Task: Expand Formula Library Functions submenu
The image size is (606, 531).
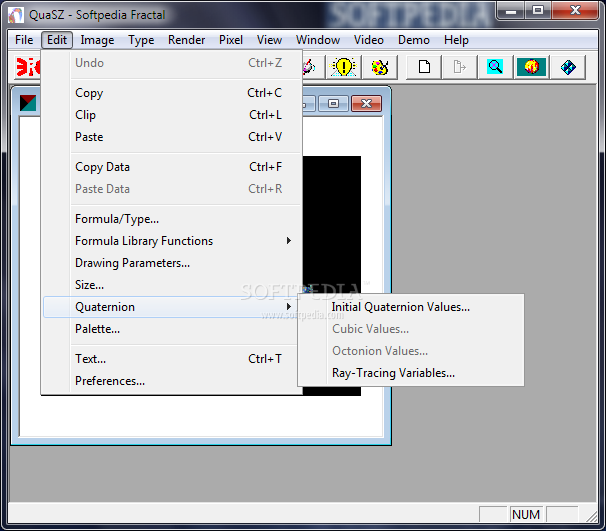Action: pos(172,241)
